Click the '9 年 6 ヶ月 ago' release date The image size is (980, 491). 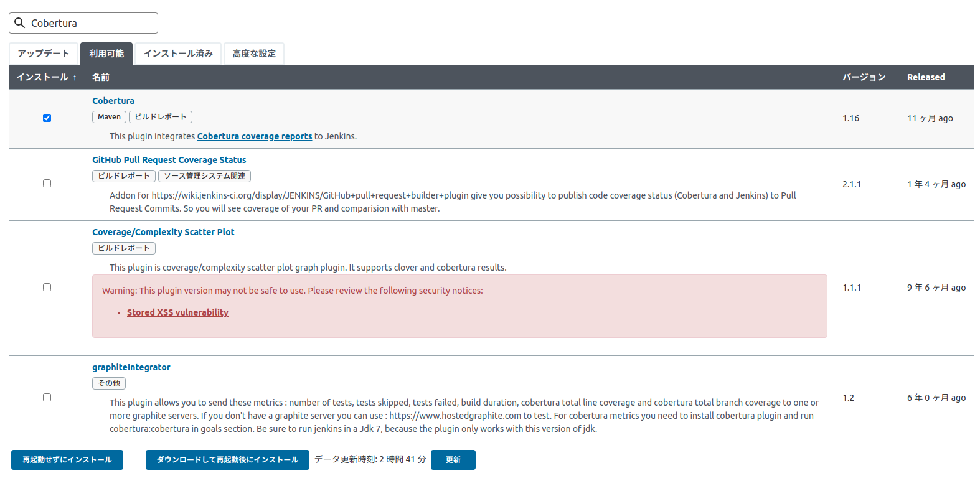coord(936,288)
